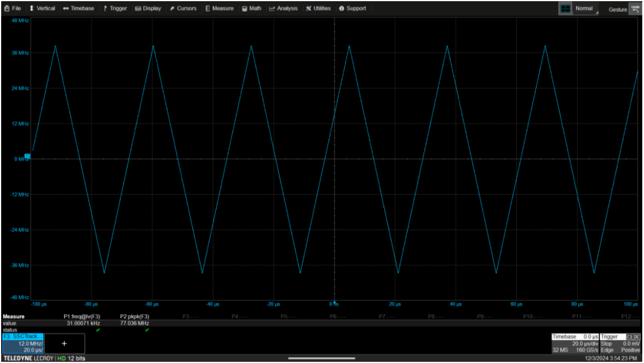Viewport: 644px width, 363px height.
Task: Click the empty P6 measurement slot
Action: [338, 316]
